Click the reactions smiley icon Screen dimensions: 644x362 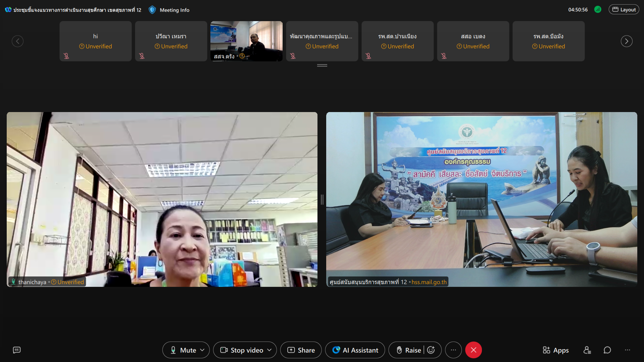click(x=431, y=350)
